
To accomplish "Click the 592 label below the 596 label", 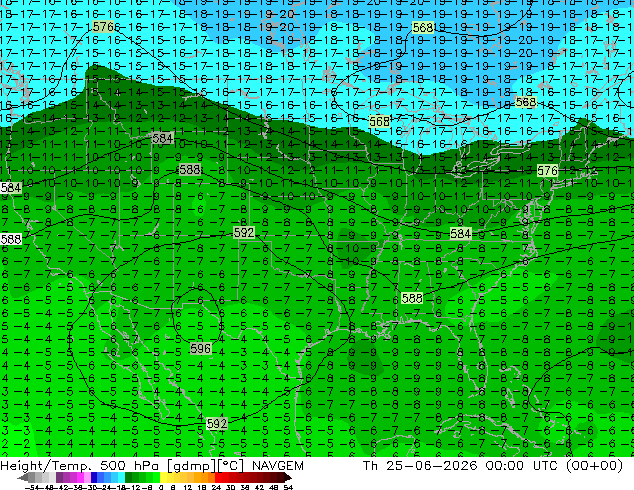I will click(217, 423).
